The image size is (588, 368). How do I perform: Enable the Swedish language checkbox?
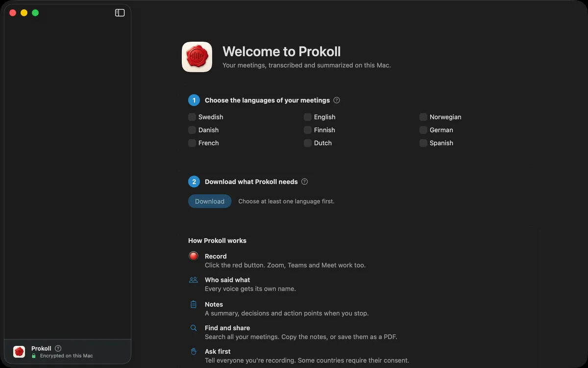pos(192,117)
